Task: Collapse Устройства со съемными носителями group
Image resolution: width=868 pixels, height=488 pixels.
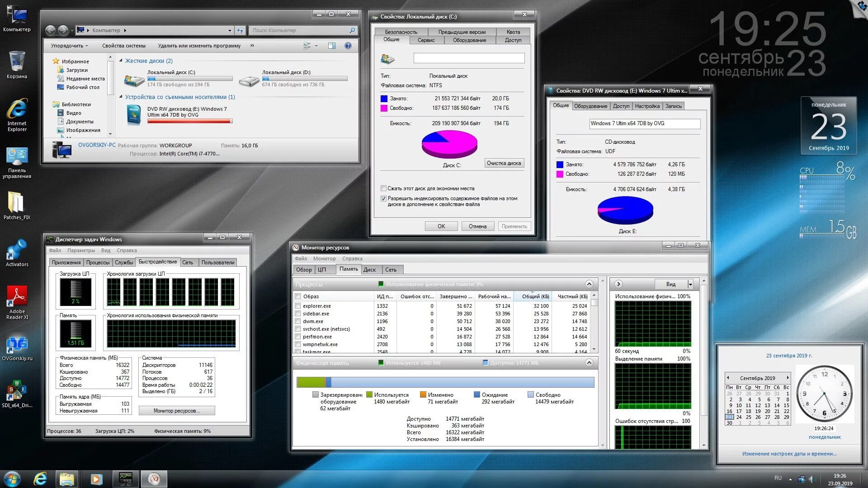Action: [121, 97]
